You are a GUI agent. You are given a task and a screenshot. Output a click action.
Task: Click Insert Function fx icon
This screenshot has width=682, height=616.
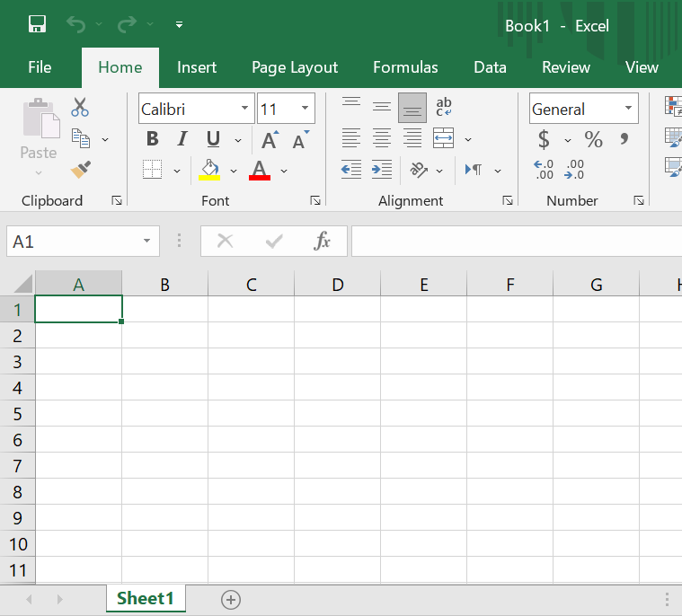click(322, 241)
